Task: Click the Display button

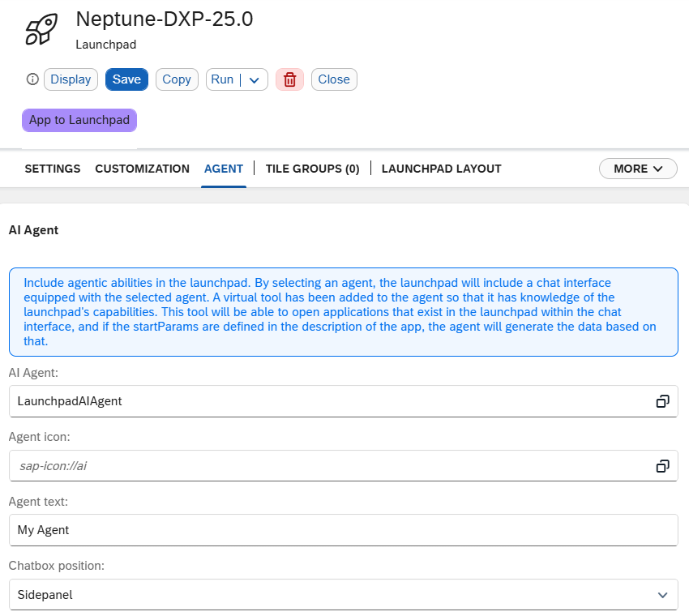Action: (71, 79)
